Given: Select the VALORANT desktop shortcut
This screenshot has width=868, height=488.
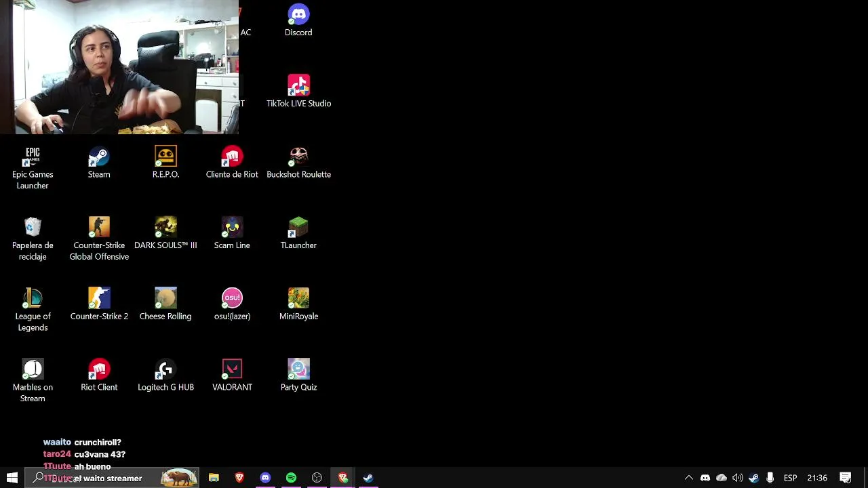Looking at the screenshot, I should tap(232, 375).
